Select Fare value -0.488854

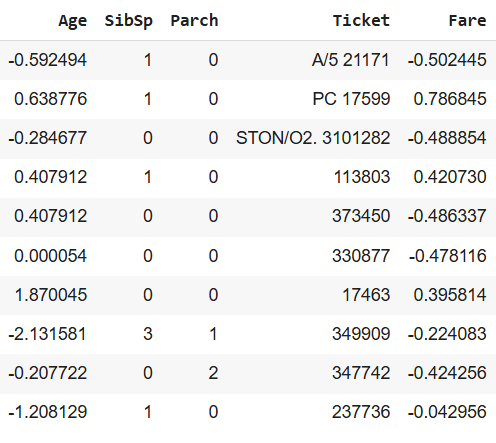(447, 138)
